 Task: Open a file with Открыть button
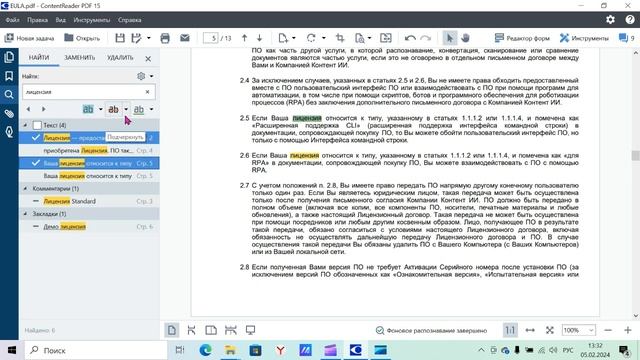82,38
